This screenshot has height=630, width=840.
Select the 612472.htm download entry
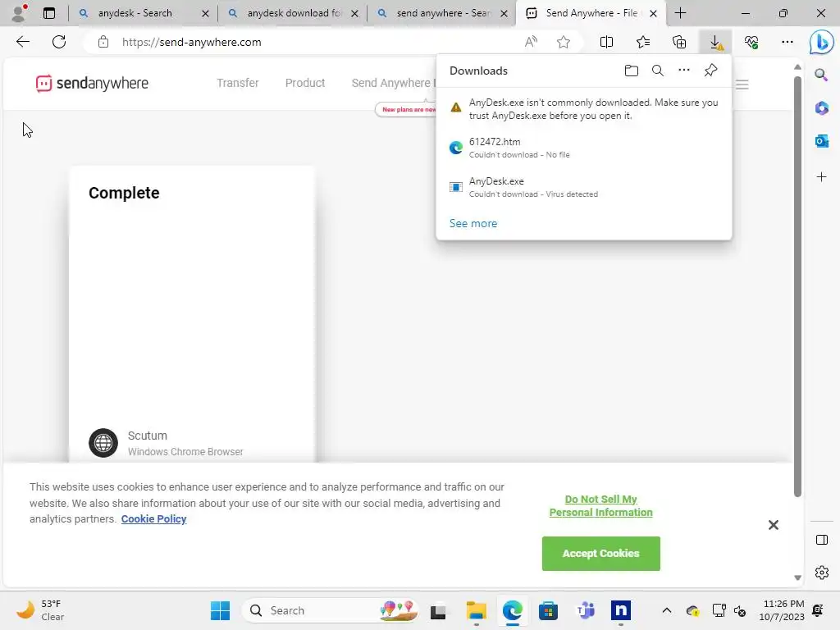[584, 148]
